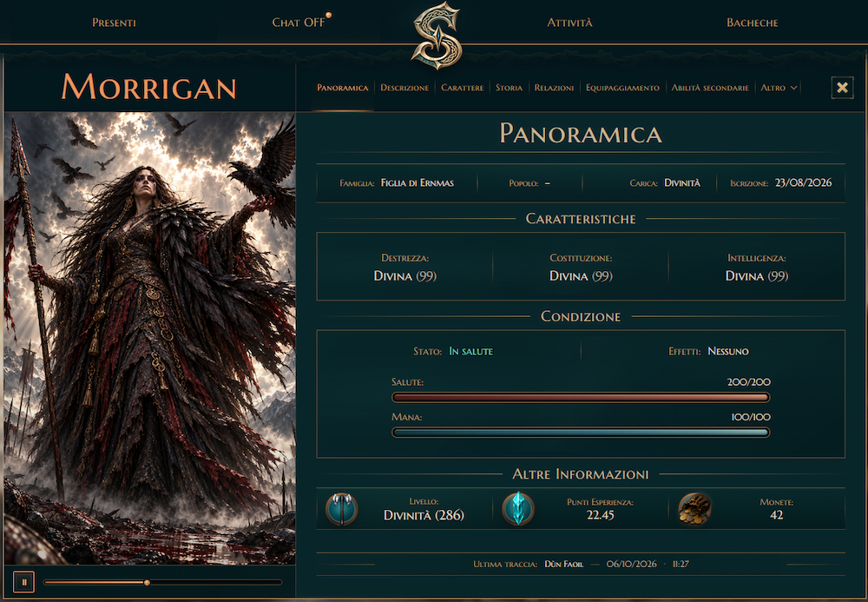
Task: Click the Nessuno effects value
Action: click(x=728, y=351)
